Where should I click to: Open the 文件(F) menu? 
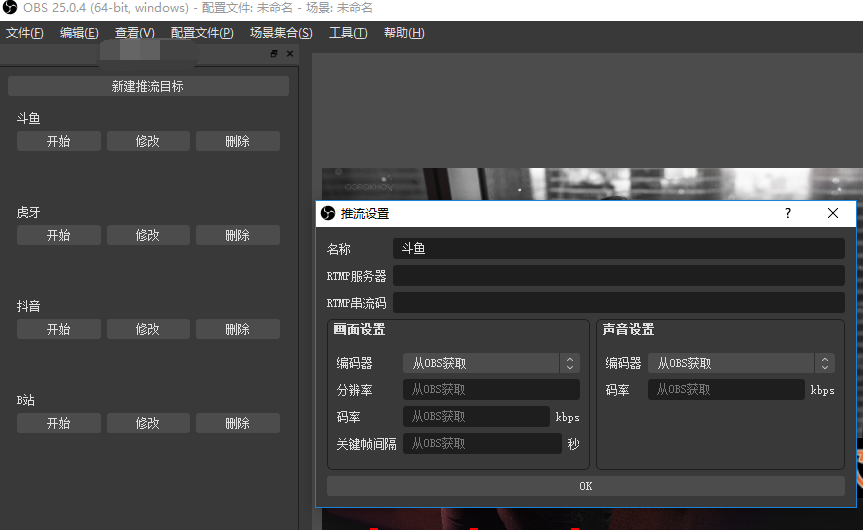[25, 33]
